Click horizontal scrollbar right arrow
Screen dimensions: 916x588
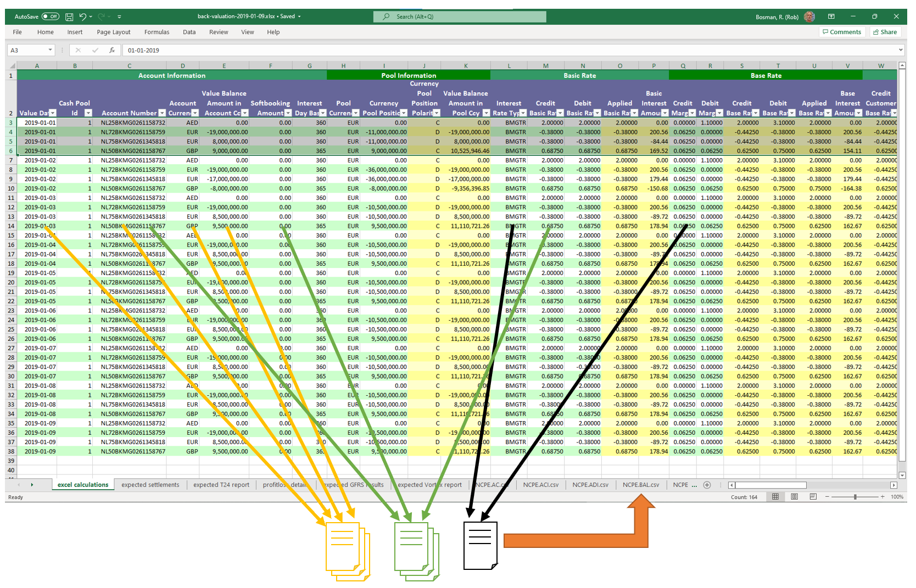[x=893, y=485]
